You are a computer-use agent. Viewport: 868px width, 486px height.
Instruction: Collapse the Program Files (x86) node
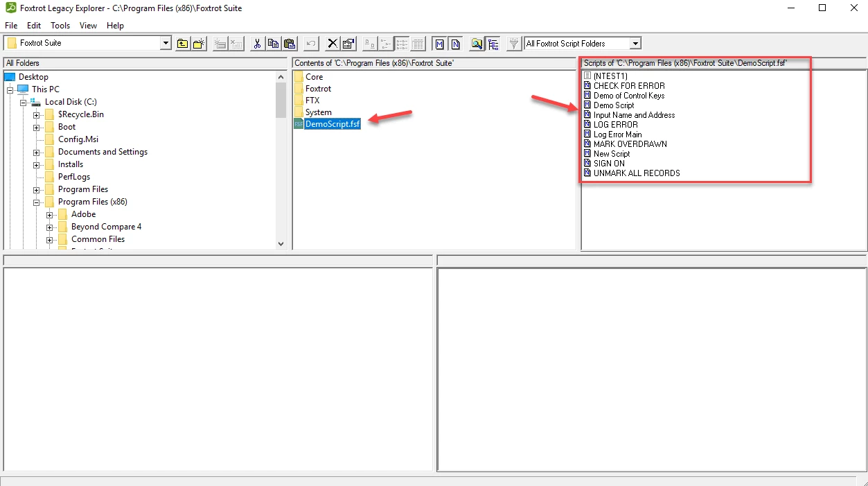click(36, 202)
